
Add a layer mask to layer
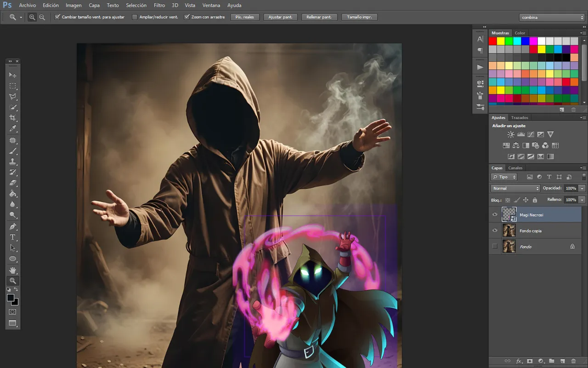530,361
